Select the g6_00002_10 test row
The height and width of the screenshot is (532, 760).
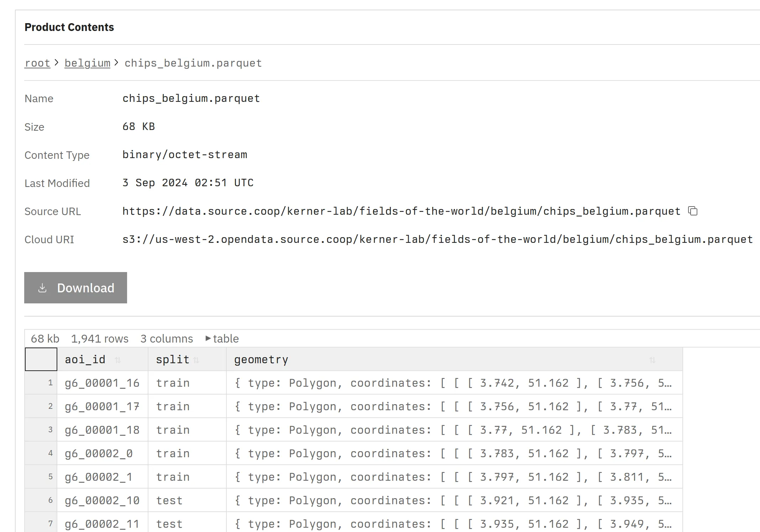(x=102, y=500)
